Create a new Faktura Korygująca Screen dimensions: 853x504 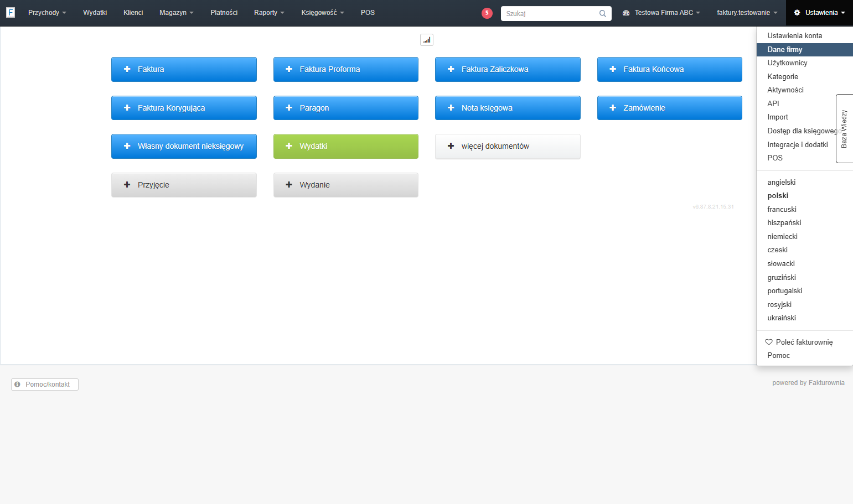click(x=184, y=108)
